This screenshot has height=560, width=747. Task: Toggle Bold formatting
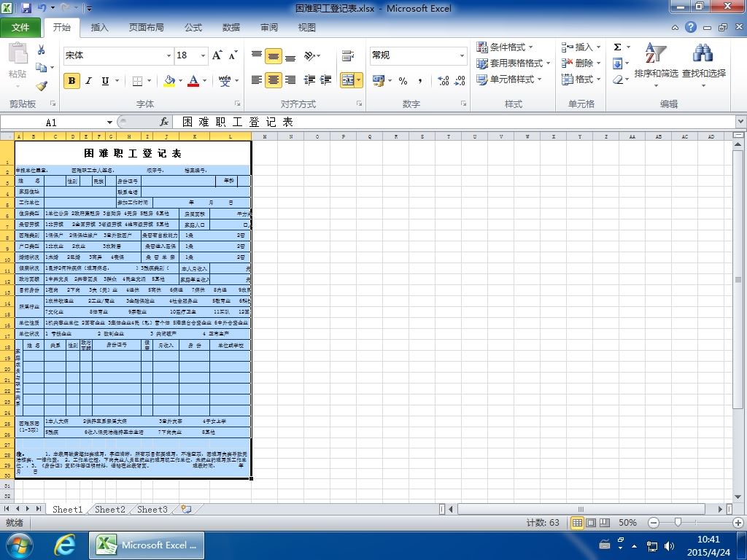click(71, 80)
